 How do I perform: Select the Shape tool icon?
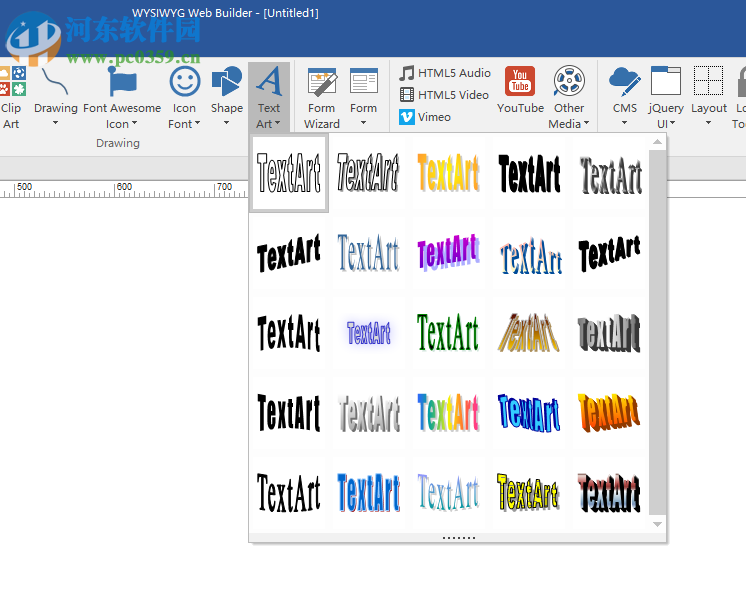click(227, 81)
